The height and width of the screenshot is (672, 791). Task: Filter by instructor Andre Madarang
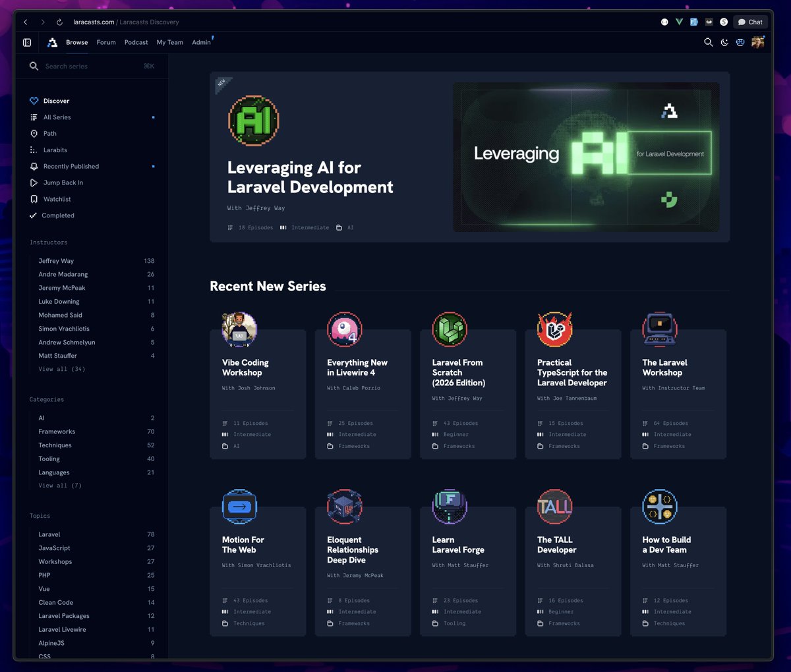pos(96,274)
